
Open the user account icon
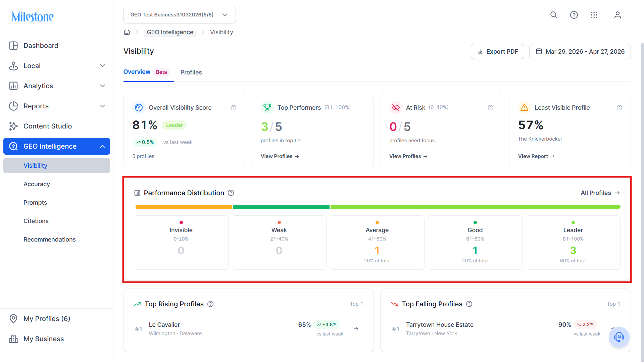tap(617, 15)
